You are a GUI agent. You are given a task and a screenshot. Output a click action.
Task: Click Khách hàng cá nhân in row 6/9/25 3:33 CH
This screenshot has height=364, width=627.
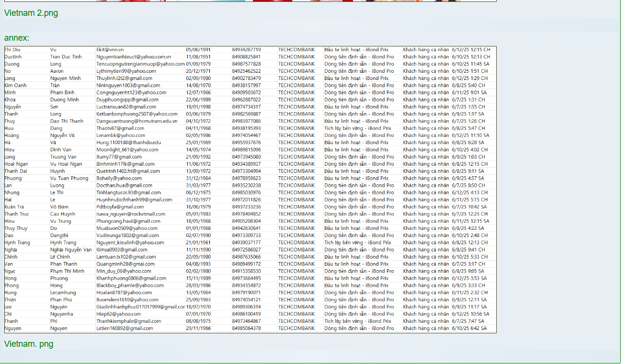(426, 285)
